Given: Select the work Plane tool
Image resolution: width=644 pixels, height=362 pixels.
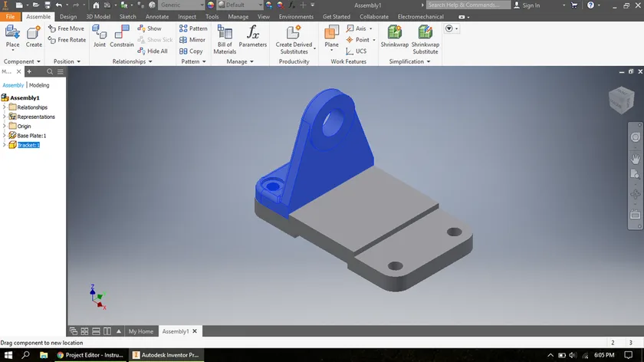Looking at the screenshot, I should pyautogui.click(x=331, y=37).
